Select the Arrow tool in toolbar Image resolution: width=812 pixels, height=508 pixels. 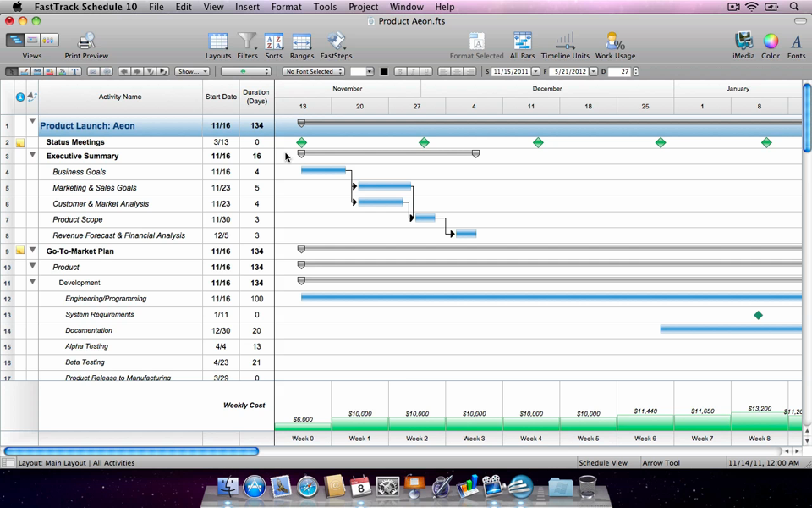click(11, 71)
